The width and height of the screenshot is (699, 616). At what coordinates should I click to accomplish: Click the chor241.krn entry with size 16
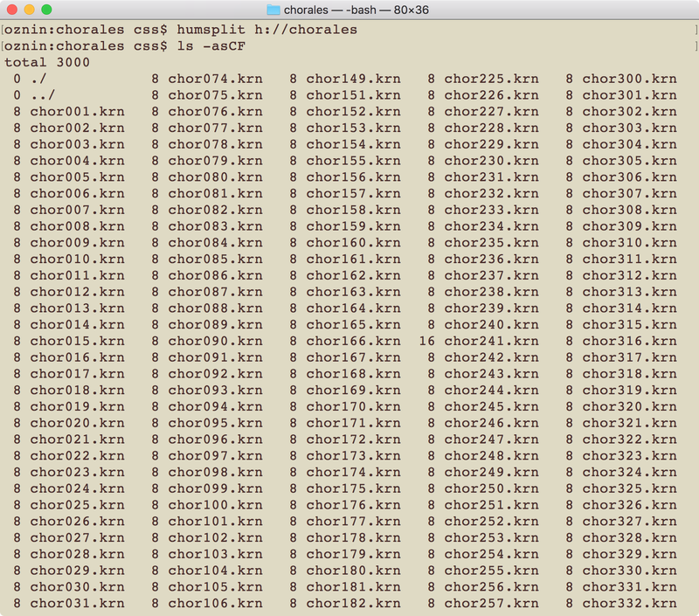[491, 341]
